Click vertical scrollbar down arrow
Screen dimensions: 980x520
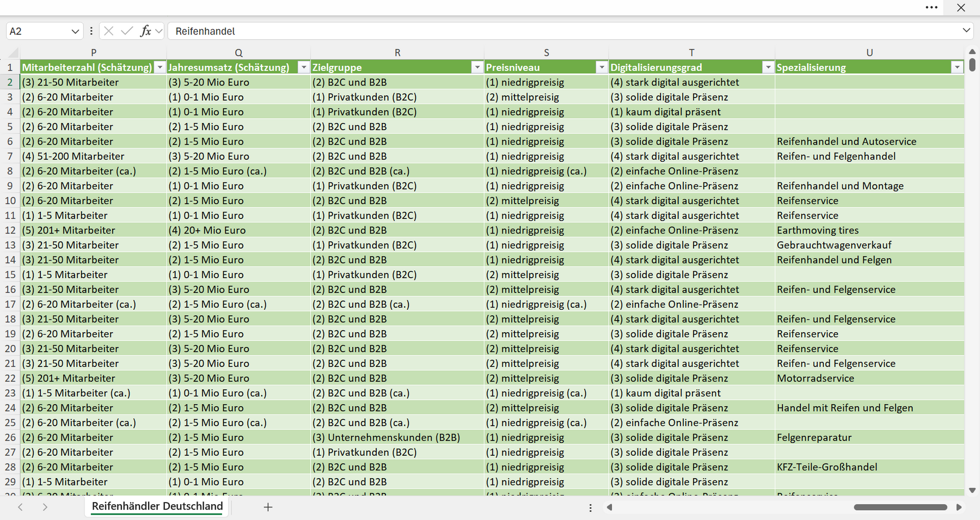[972, 491]
